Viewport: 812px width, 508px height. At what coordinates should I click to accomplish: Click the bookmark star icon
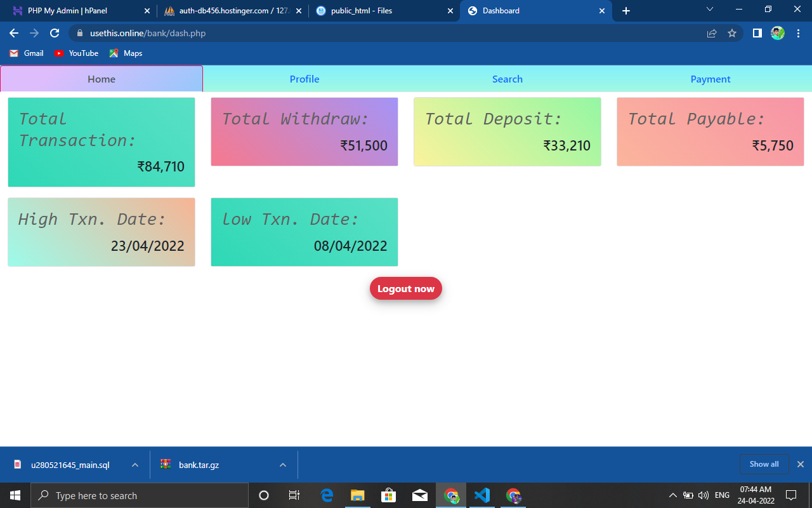click(732, 32)
